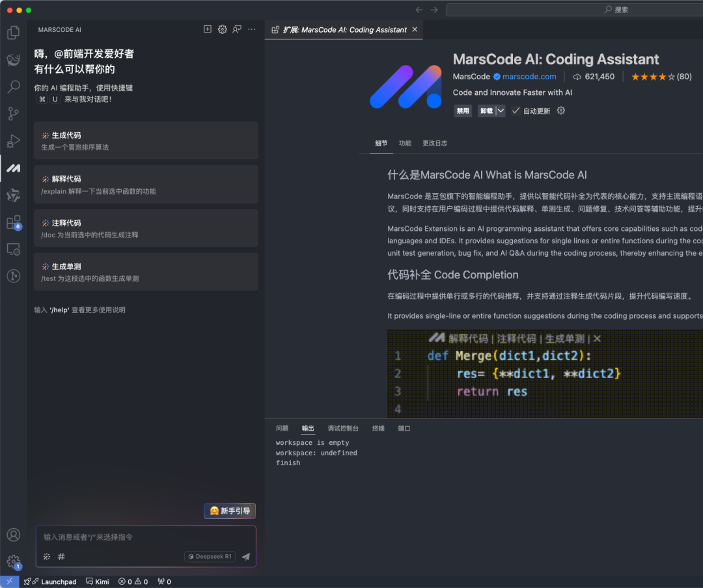Click the feedback icon in the MarsCode AI header
This screenshot has width=703, height=588.
pyautogui.click(x=237, y=29)
